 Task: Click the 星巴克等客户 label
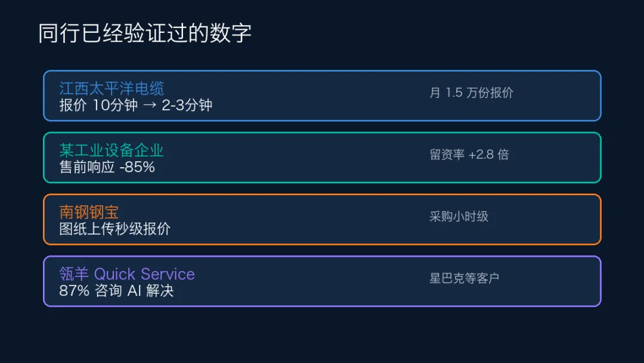tap(464, 278)
